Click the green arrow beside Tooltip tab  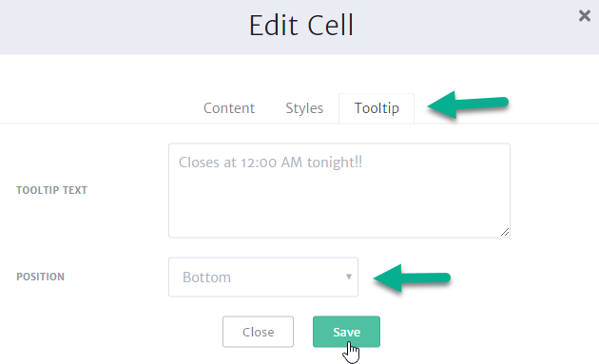coord(468,105)
